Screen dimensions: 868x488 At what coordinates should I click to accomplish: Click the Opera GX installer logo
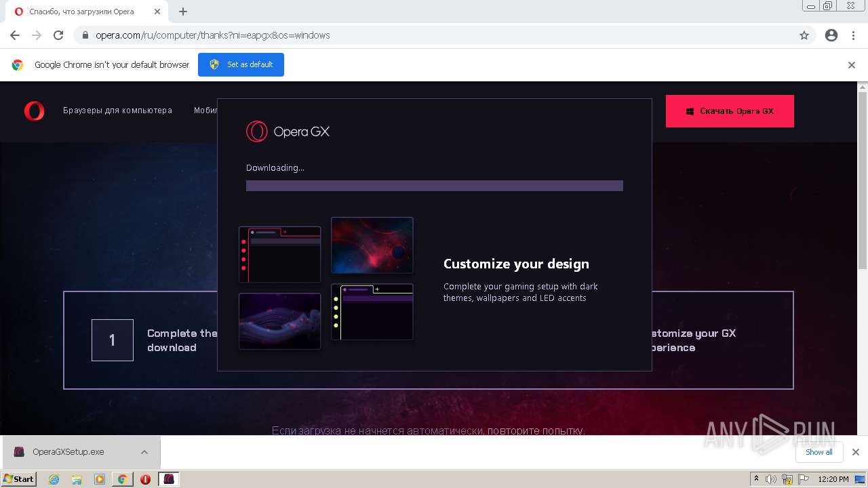pos(288,131)
